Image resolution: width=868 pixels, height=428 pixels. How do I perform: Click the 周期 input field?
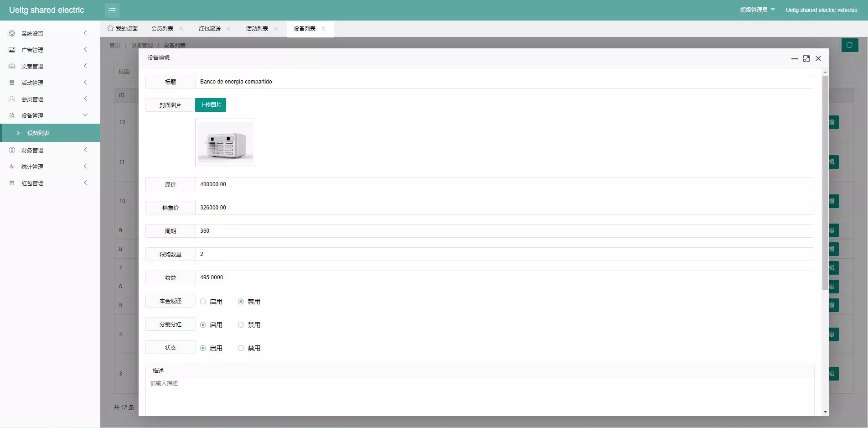click(x=504, y=231)
